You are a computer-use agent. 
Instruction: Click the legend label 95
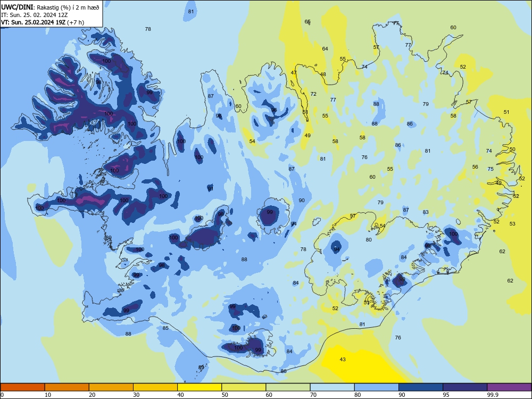[x=446, y=395]
